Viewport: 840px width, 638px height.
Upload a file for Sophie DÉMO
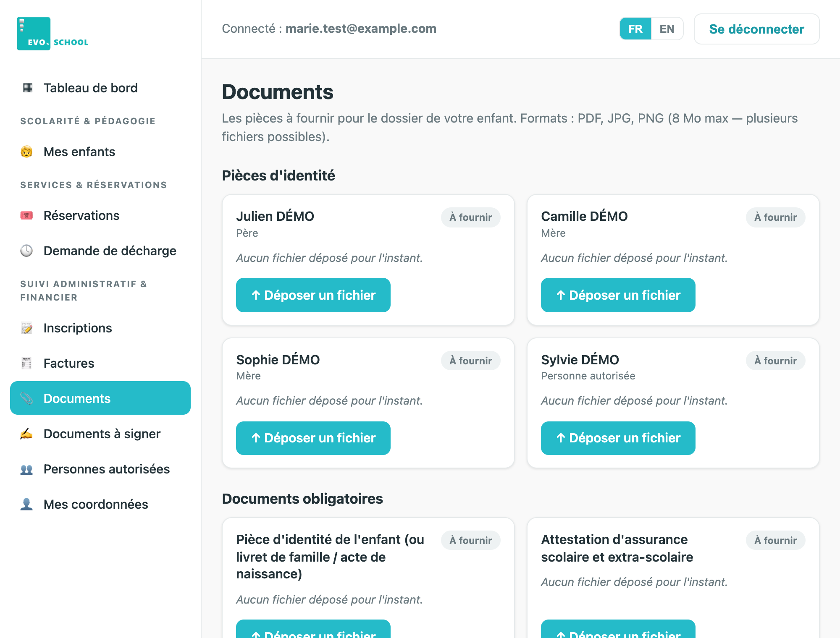pos(313,438)
